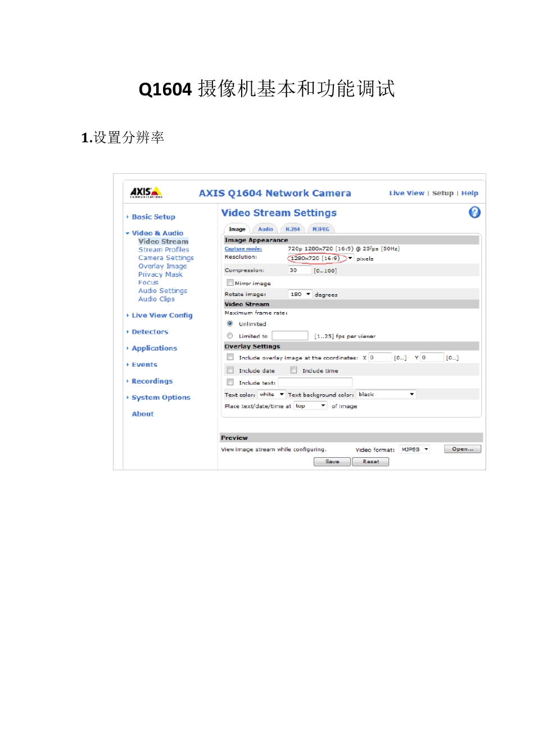
Task: Open the Resolution 1280x720 dropdown
Action: (x=320, y=258)
